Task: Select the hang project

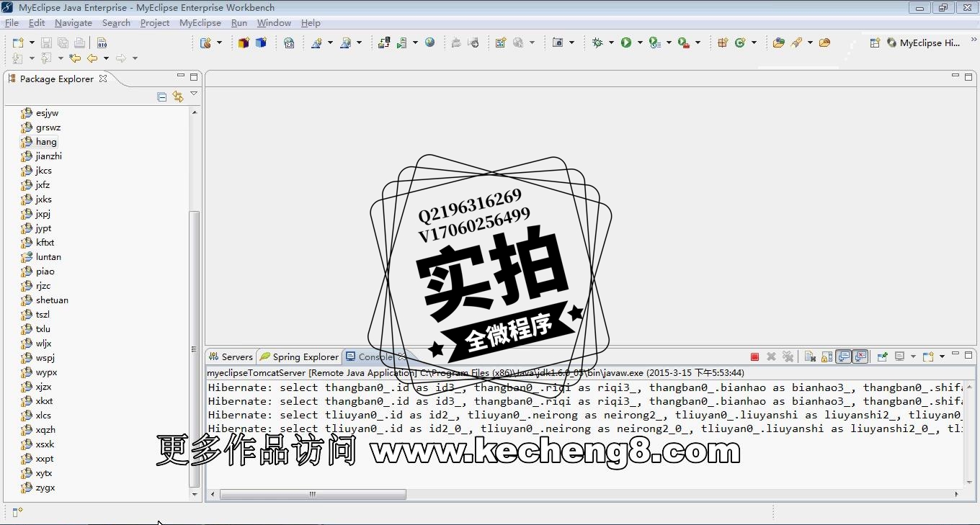Action: [x=39, y=142]
